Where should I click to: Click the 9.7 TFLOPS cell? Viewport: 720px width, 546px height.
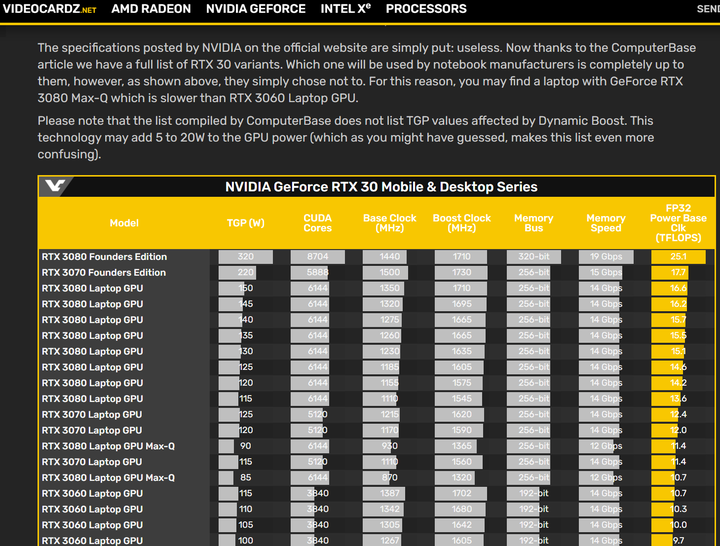click(678, 540)
